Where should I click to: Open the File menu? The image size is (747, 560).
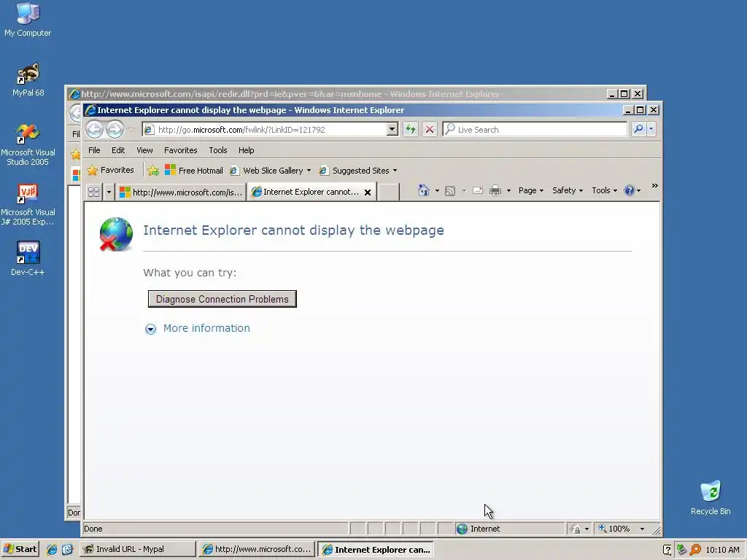coord(94,150)
